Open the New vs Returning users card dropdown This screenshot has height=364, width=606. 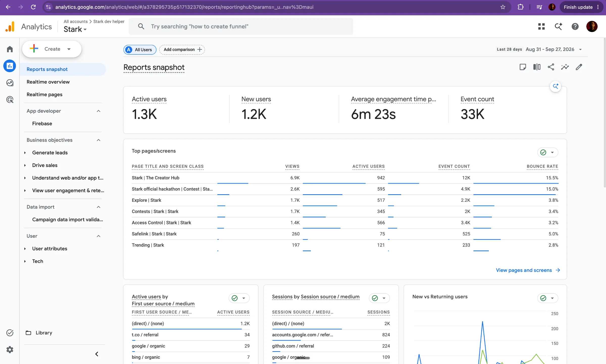pos(548,298)
